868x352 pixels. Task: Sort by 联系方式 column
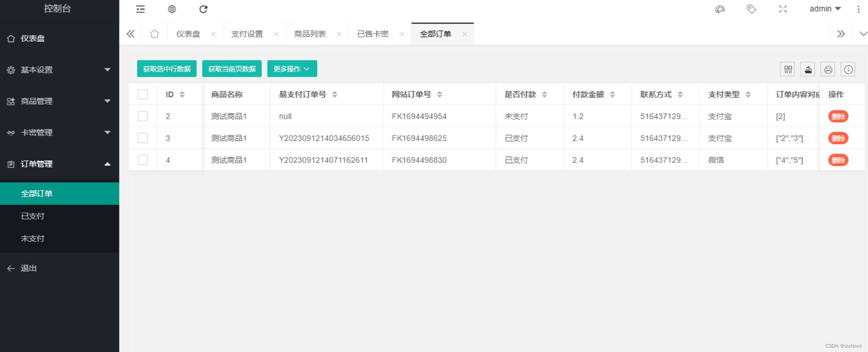tap(680, 95)
